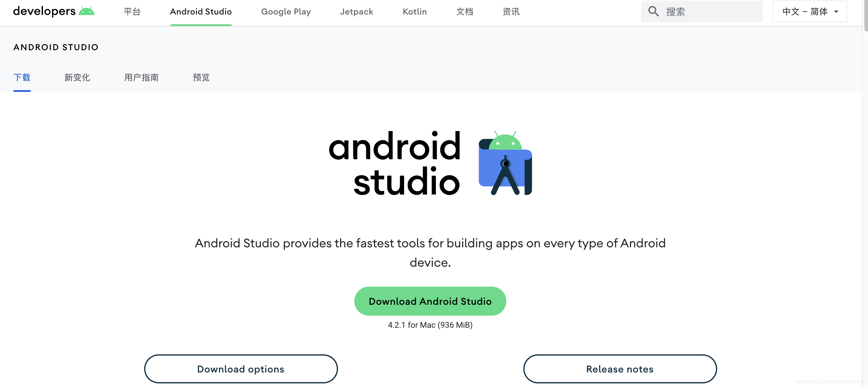This screenshot has width=868, height=387.
Task: Click the android studio wordmark text
Action: pos(394,164)
